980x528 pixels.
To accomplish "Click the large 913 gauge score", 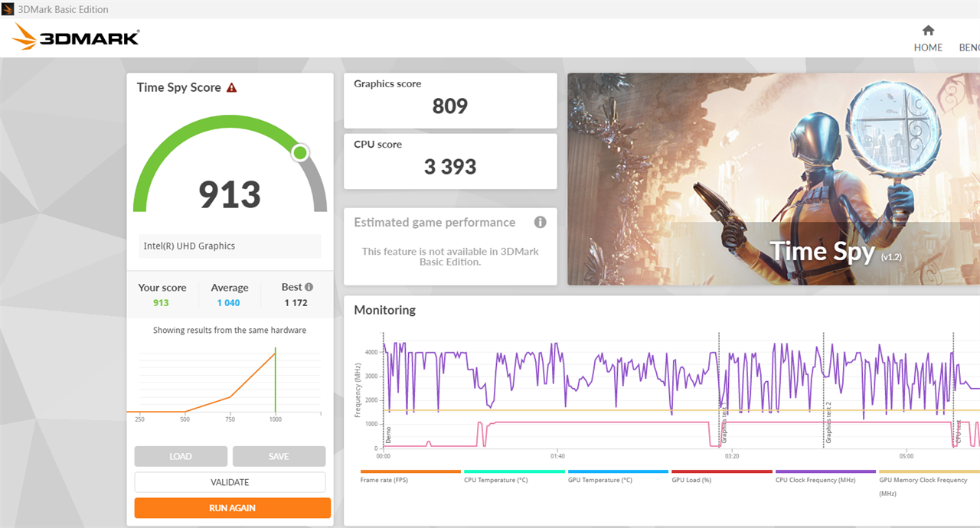I will point(230,194).
